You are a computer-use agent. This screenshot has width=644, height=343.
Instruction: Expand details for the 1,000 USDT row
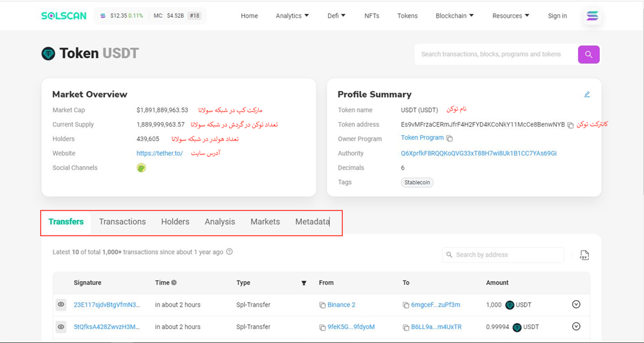click(576, 305)
